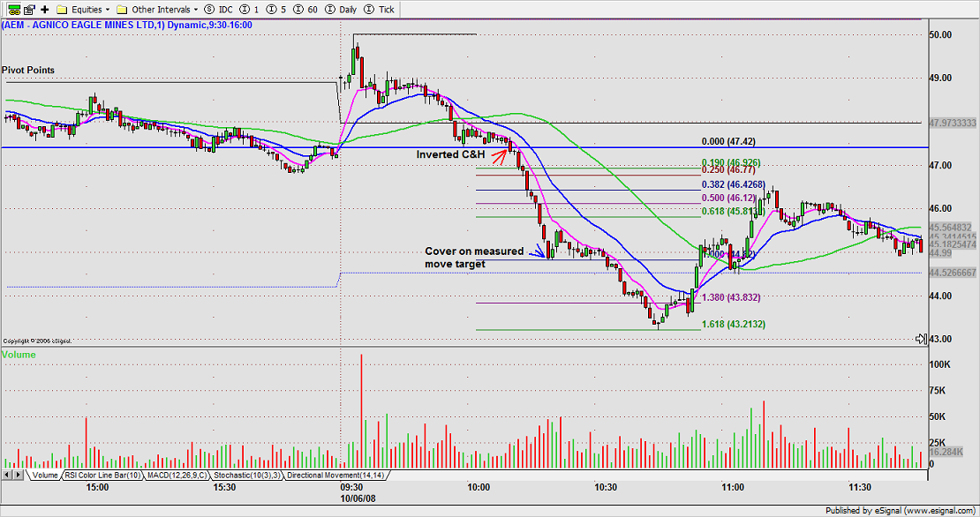
Task: Click the circled I icon for Daily interval
Action: [330, 10]
